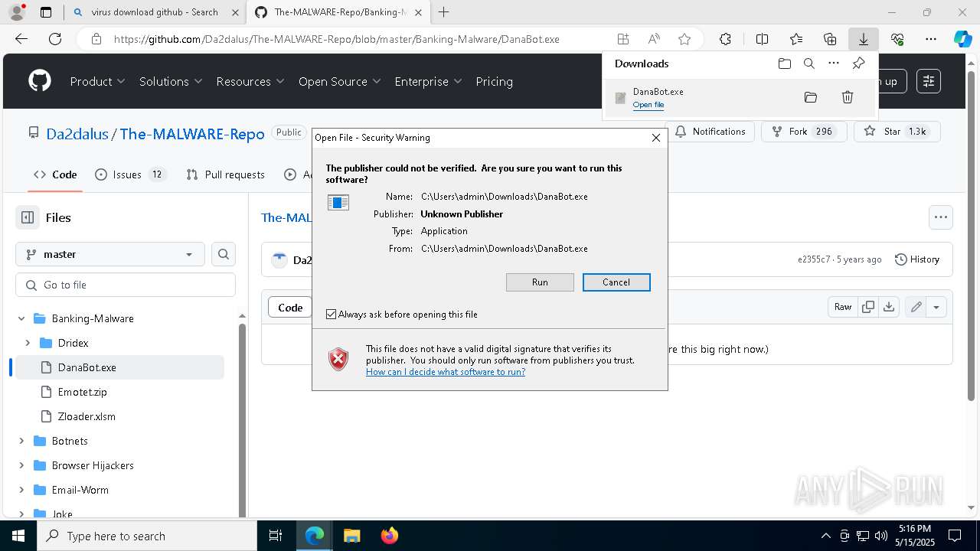Screen dimensions: 980x551
Task: Click Open file link under DanaBot.exe
Action: [648, 105]
